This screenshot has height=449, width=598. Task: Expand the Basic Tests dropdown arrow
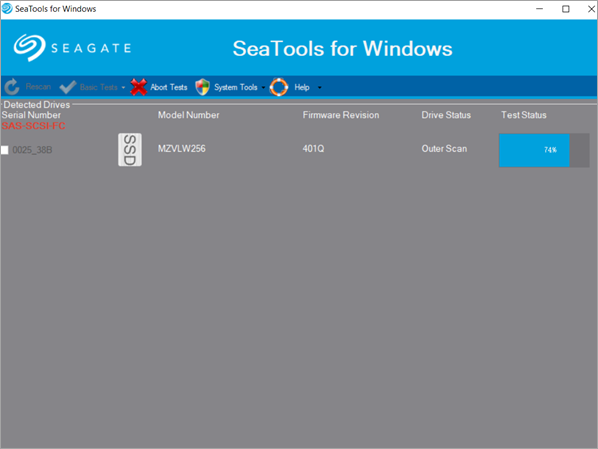tap(123, 87)
